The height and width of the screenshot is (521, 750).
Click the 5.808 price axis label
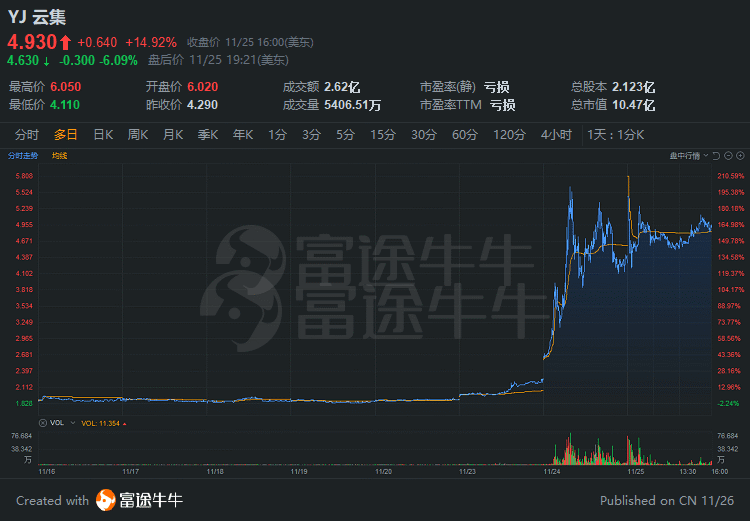[x=24, y=176]
